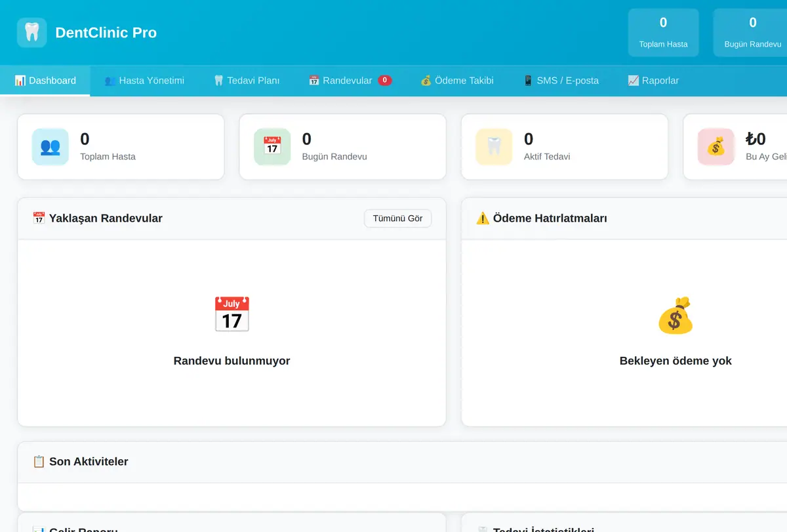Switch to the Tedavi Planı tab
Screen dimensions: 787x532
247,81
